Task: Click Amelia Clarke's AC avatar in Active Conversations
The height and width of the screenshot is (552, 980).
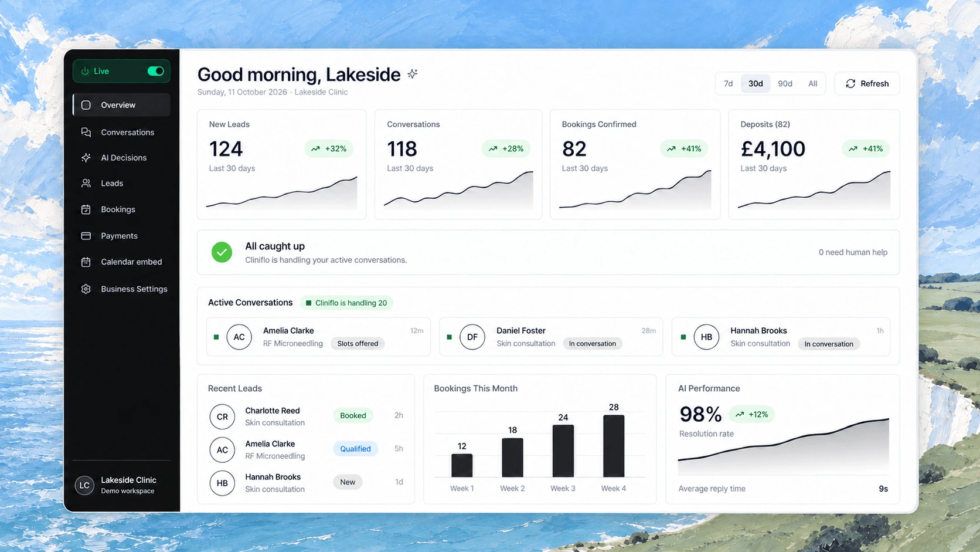Action: (239, 337)
